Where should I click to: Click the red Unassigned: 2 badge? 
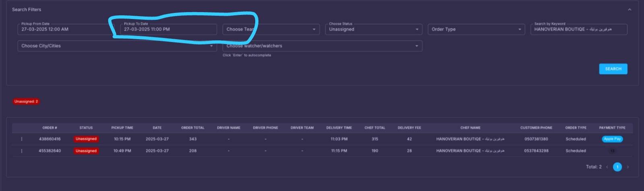(26, 102)
